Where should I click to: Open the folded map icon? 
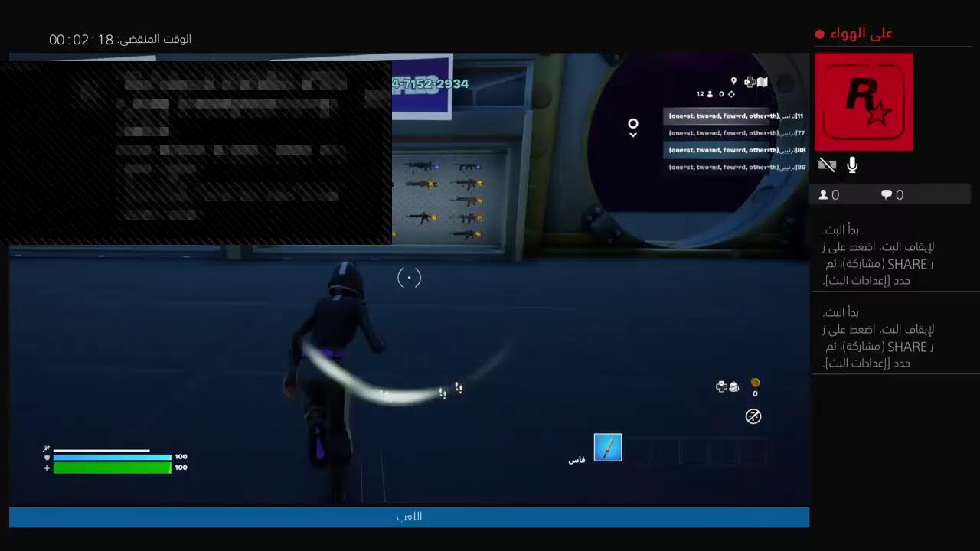[763, 82]
